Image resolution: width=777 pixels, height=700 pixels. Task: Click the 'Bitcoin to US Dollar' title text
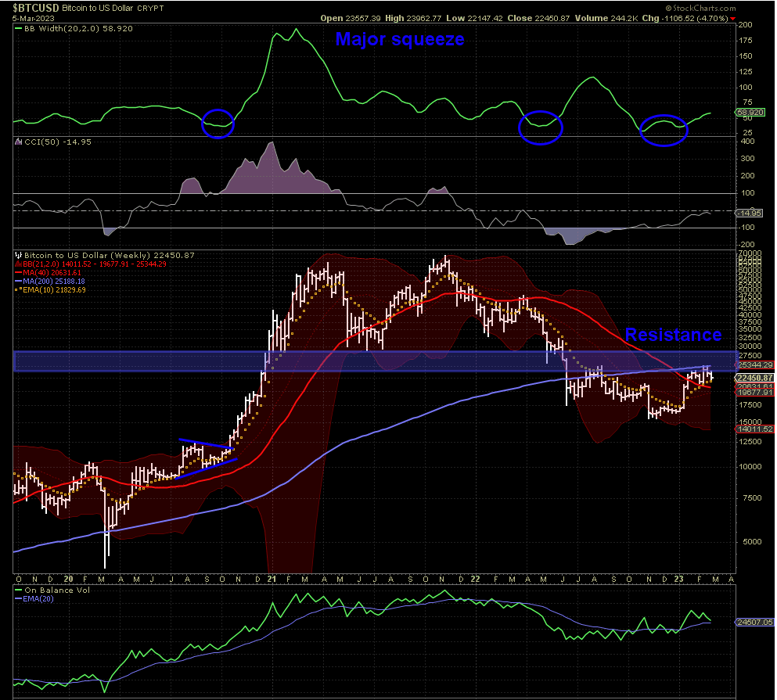(98, 8)
